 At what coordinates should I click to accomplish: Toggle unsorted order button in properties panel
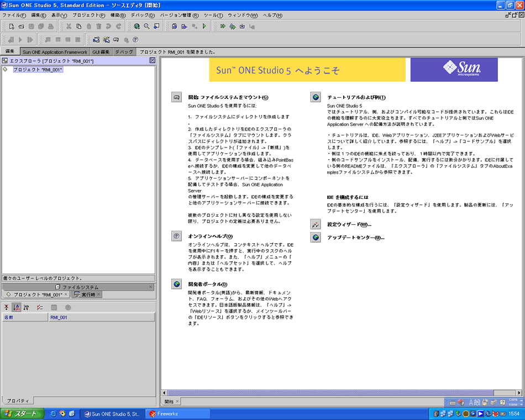click(7, 307)
